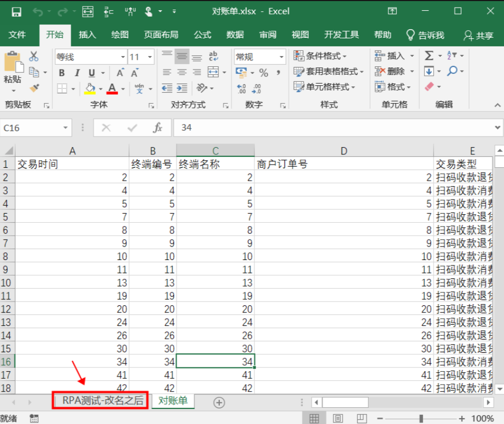Click the Paste clipboard icon
The width and height of the screenshot is (504, 424).
[13, 61]
